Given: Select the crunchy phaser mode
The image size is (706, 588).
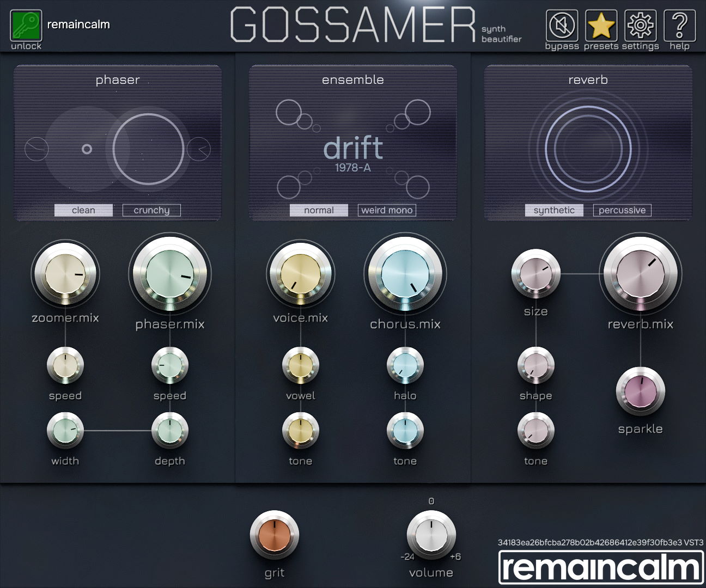Looking at the screenshot, I should pos(151,210).
